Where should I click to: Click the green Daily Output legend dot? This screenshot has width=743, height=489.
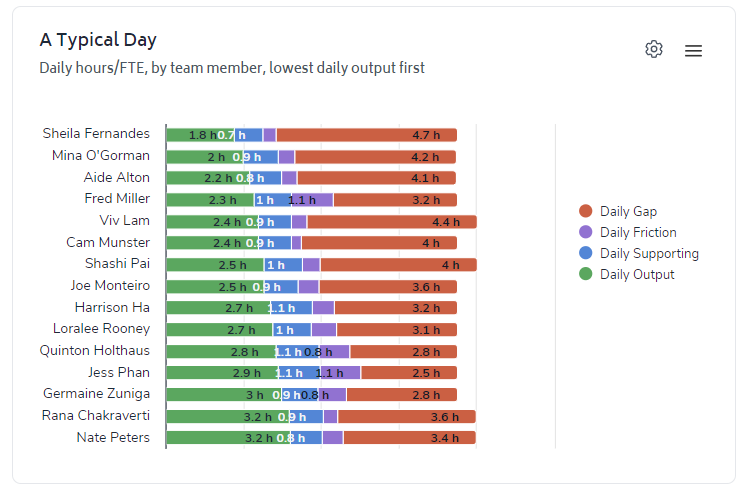tap(586, 274)
